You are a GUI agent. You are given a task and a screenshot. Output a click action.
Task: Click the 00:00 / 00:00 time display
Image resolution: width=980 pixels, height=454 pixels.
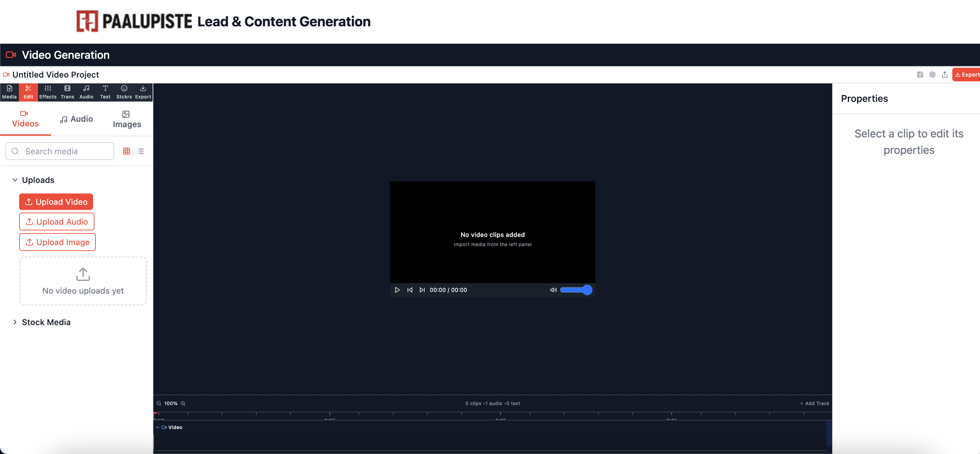tap(449, 290)
